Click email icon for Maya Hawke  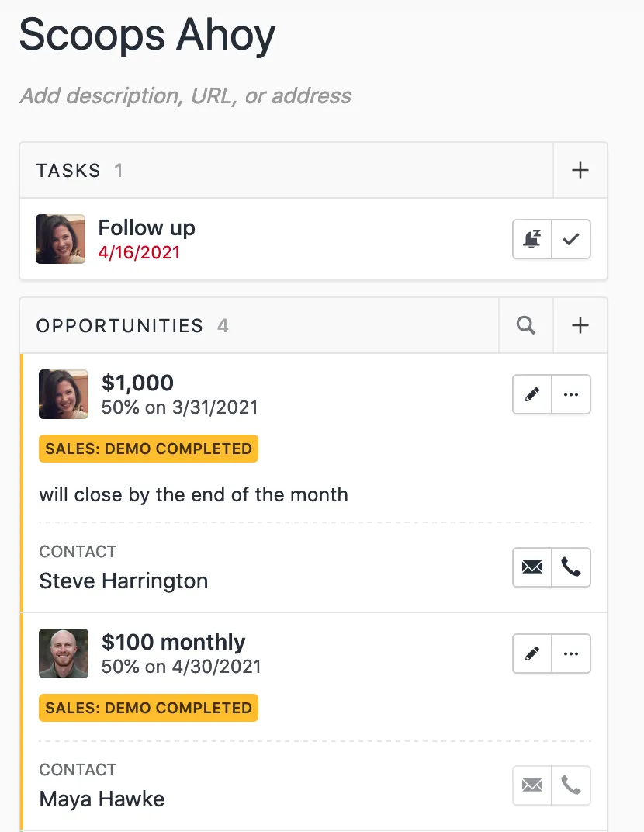[532, 785]
